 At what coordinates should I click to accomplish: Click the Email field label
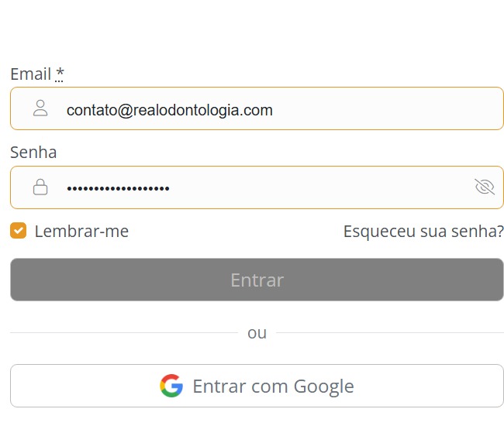pyautogui.click(x=30, y=74)
